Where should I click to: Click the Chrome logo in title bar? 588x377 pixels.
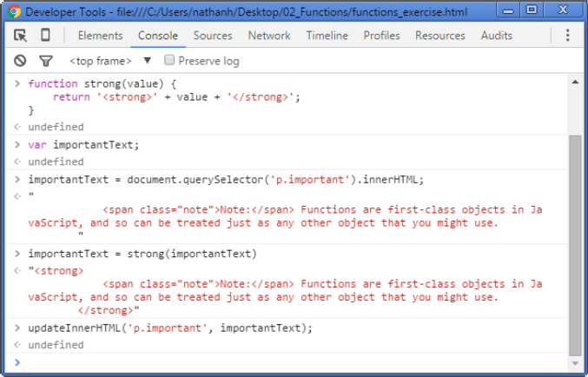(x=14, y=11)
